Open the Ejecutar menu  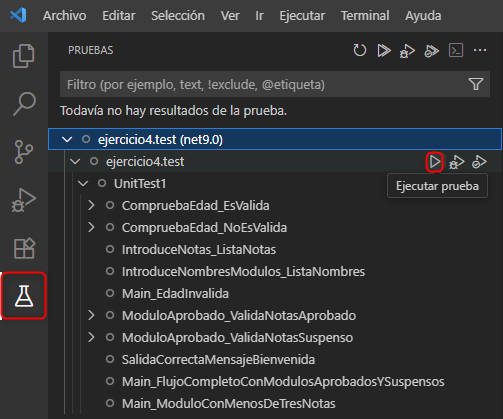[302, 16]
